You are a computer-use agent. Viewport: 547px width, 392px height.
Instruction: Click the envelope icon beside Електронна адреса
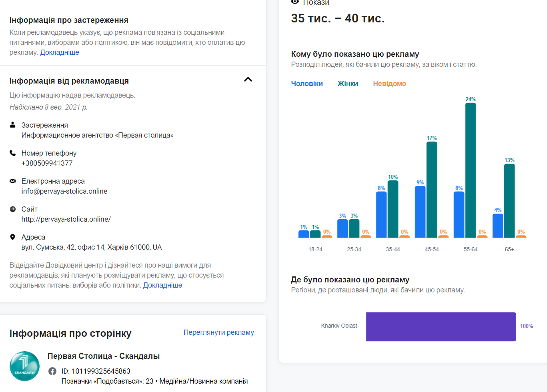(13, 181)
